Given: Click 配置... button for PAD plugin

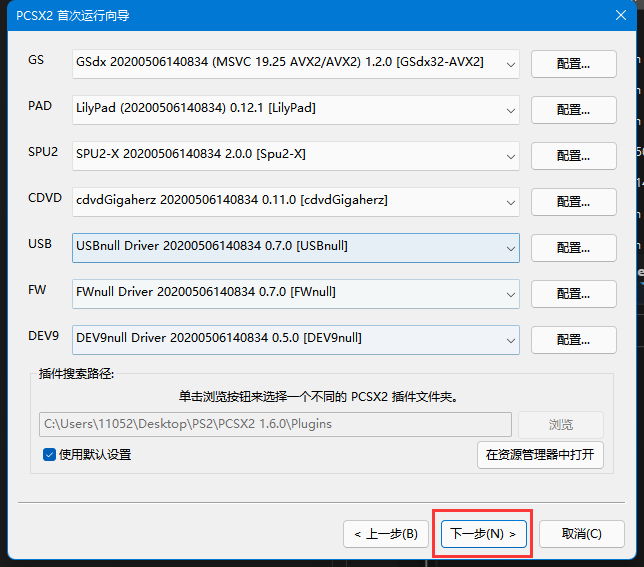Looking at the screenshot, I should [x=573, y=110].
